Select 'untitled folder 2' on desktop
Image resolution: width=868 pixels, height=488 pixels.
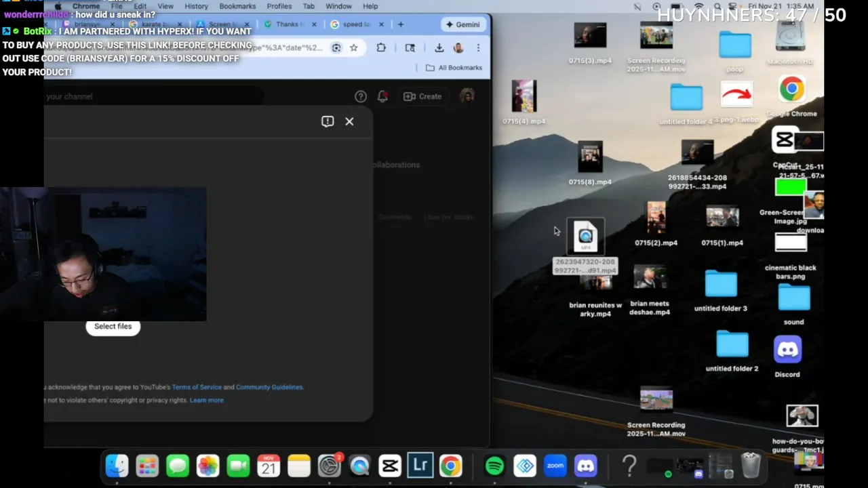[x=732, y=351]
